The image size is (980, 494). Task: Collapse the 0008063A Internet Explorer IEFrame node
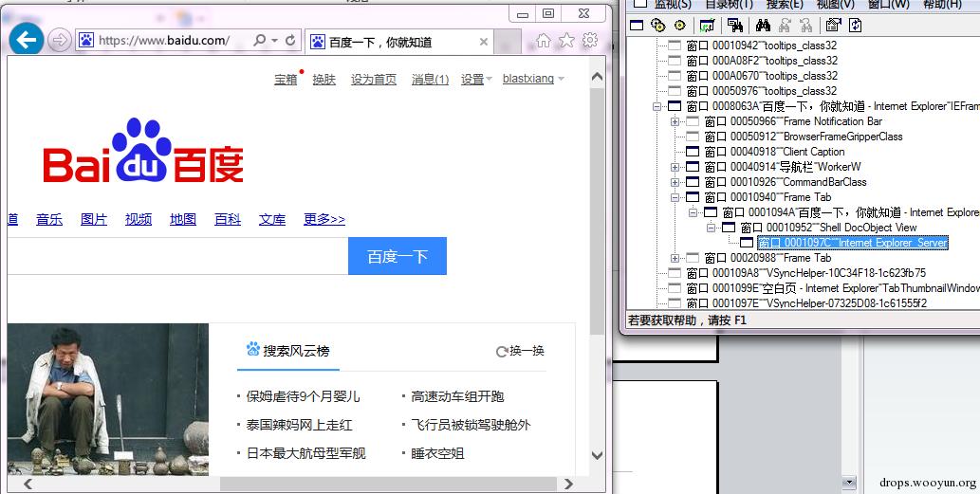(656, 106)
